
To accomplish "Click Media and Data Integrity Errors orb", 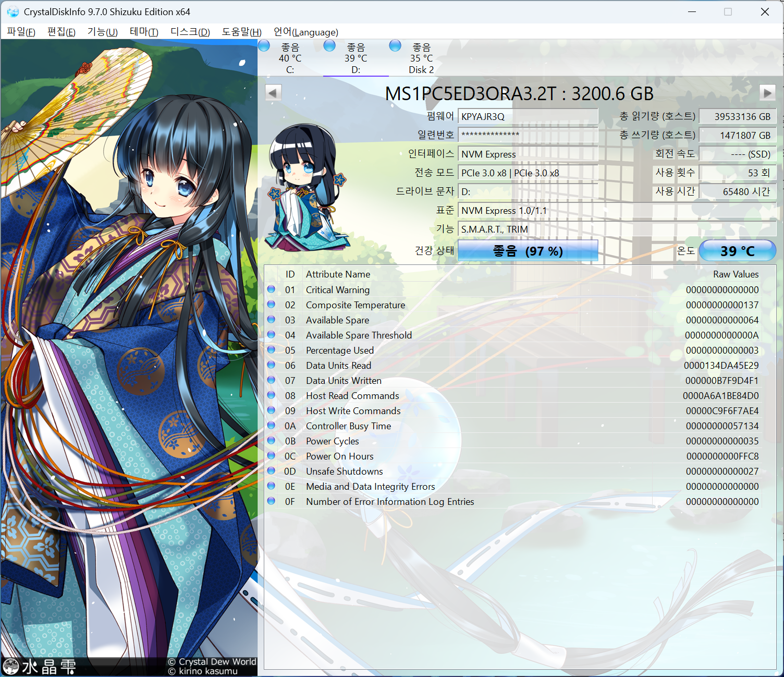I will 271,486.
